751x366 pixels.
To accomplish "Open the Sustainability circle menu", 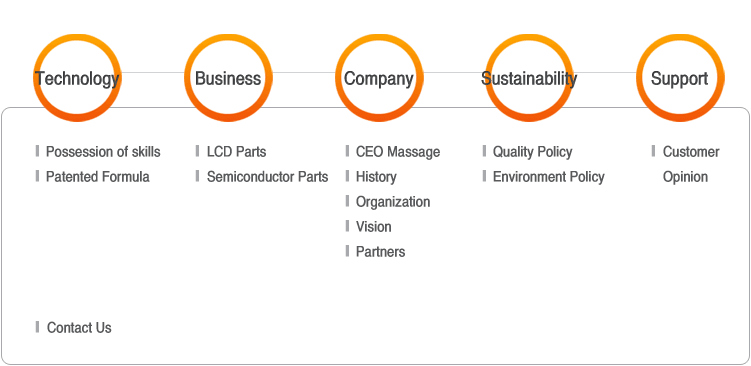I will pos(529,78).
